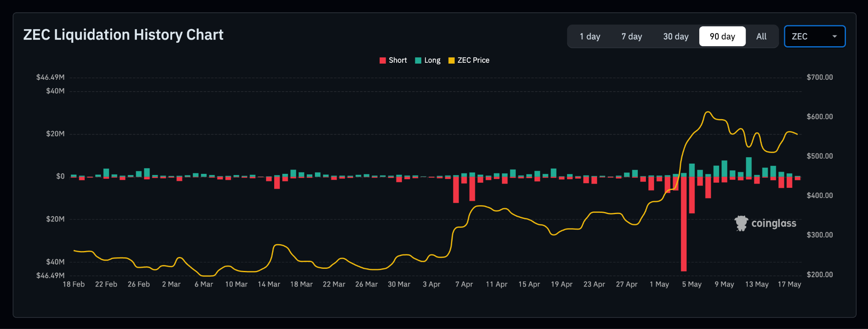Click the $500.00 price axis label
The width and height of the screenshot is (868, 329).
820,156
